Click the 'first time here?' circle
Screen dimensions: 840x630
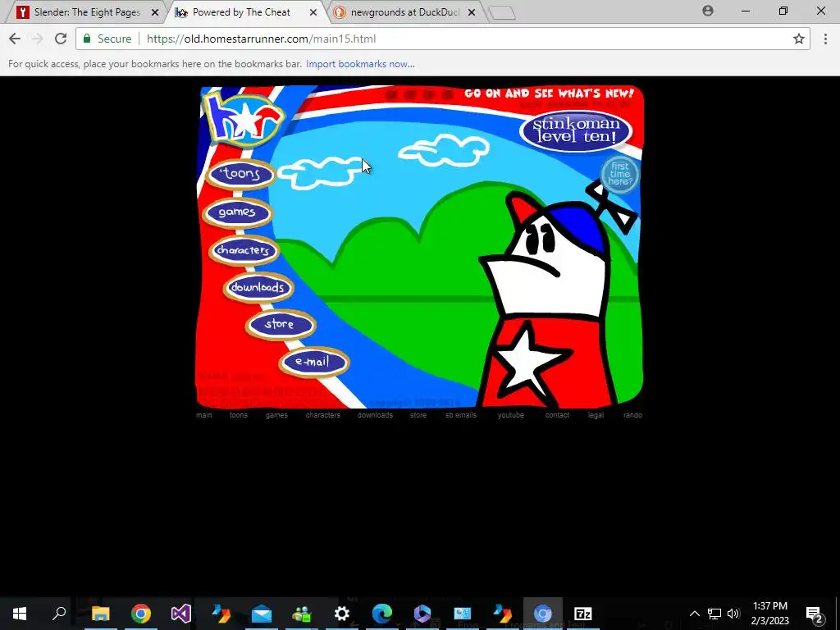point(619,174)
